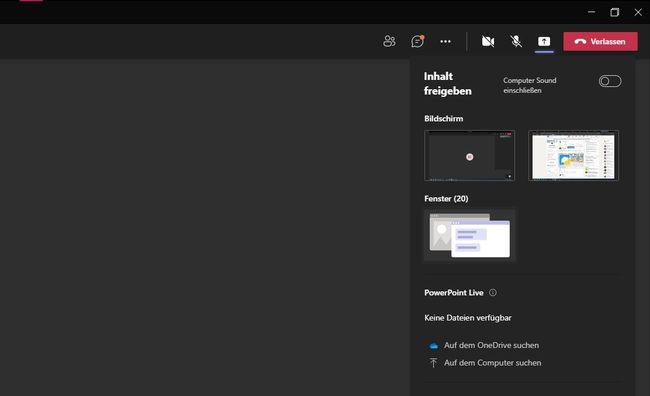This screenshot has height=396, width=650.
Task: Turn on the camera
Action: [x=488, y=41]
